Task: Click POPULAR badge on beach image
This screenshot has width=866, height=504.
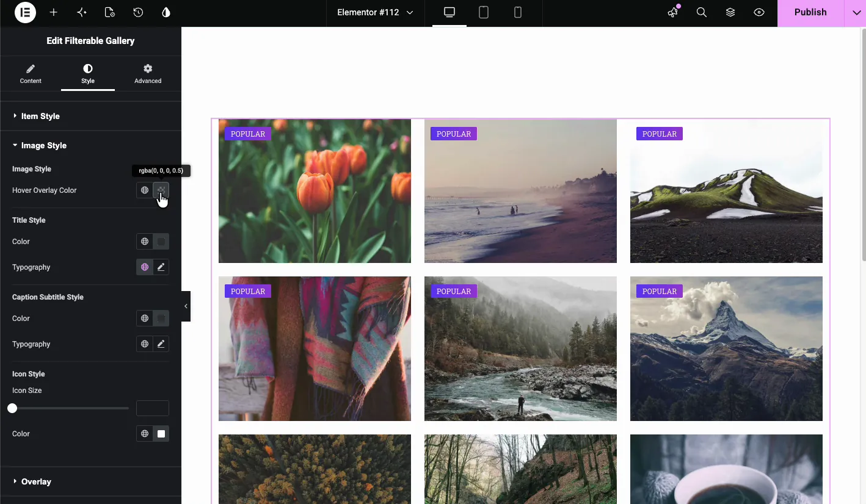Action: tap(454, 134)
